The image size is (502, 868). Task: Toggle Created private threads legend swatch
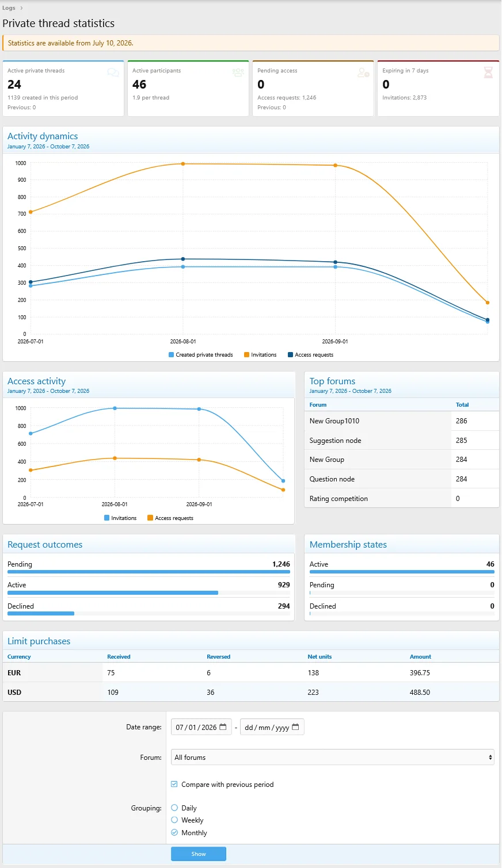click(171, 355)
